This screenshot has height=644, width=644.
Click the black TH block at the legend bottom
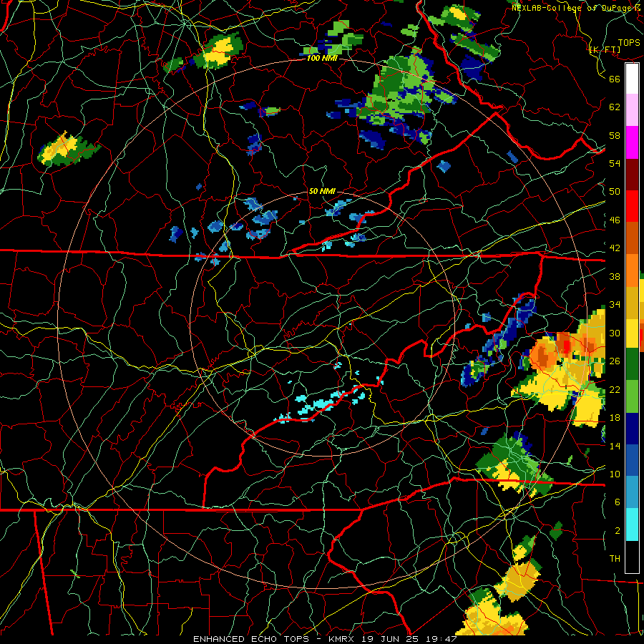[632, 557]
